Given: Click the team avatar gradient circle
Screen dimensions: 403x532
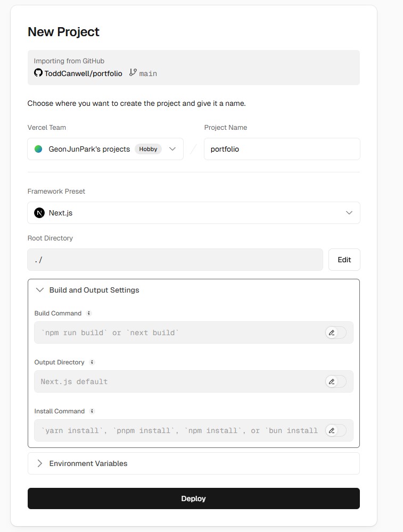Looking at the screenshot, I should 38,149.
